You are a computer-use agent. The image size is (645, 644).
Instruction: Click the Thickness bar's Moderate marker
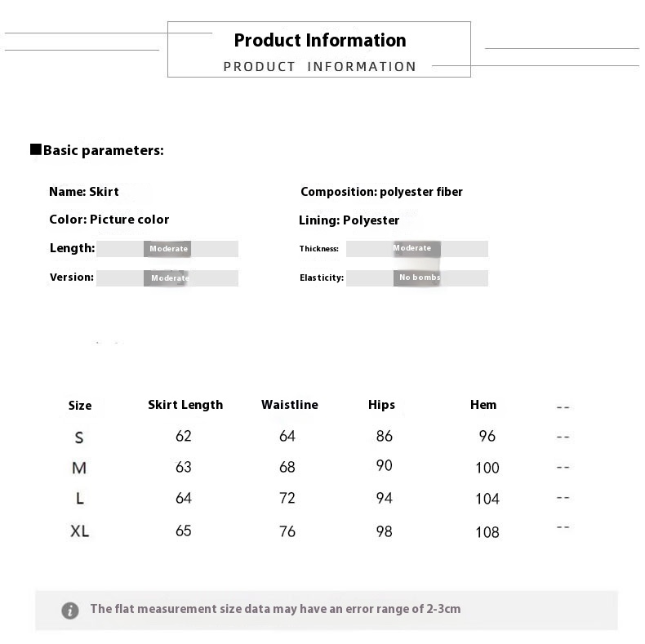coord(416,249)
